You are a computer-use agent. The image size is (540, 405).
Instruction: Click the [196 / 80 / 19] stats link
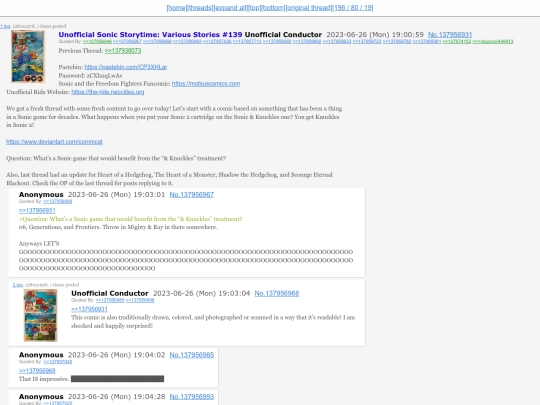353,8
